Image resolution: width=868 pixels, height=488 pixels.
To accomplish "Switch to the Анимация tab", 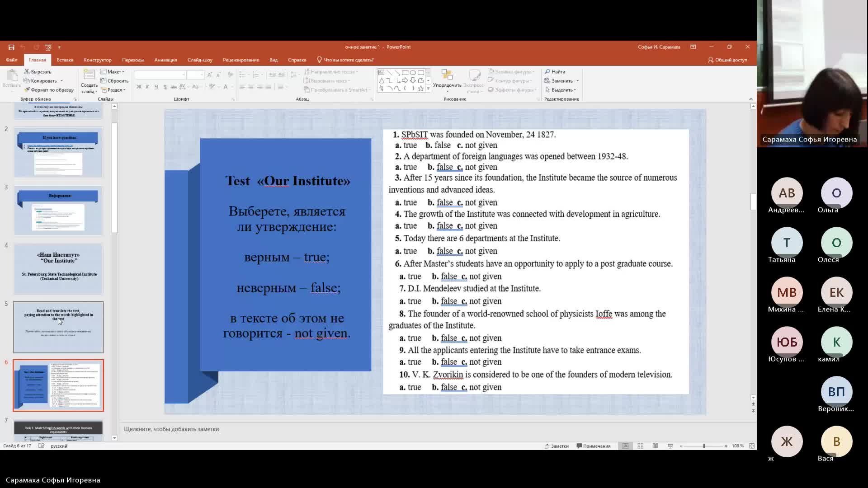I will (x=165, y=60).
